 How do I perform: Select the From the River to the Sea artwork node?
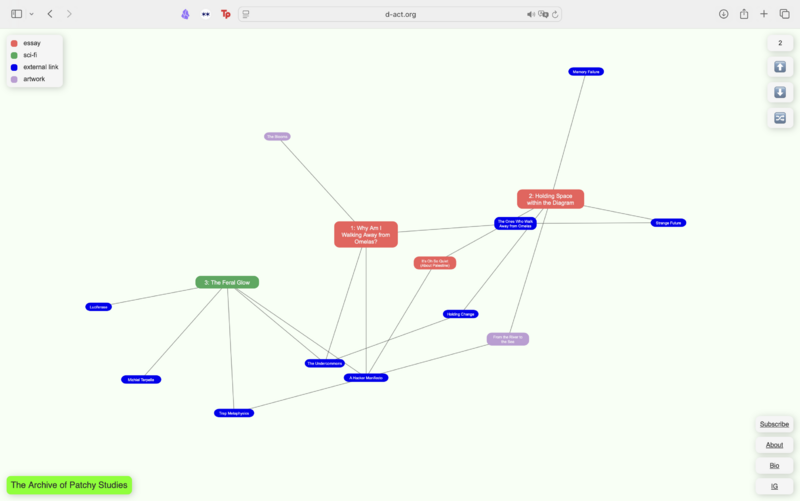tap(508, 339)
